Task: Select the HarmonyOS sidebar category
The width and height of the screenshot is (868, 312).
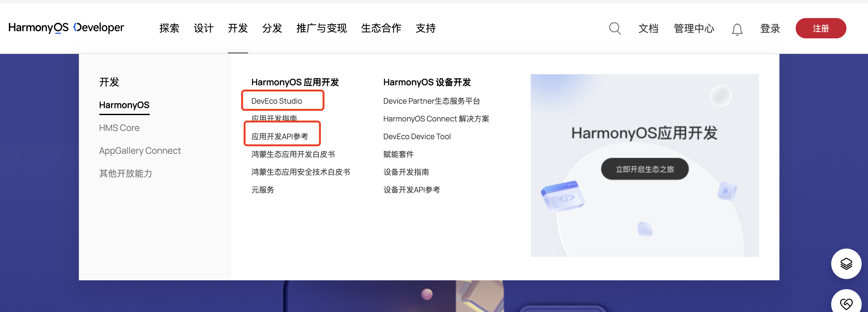Action: pyautogui.click(x=124, y=105)
